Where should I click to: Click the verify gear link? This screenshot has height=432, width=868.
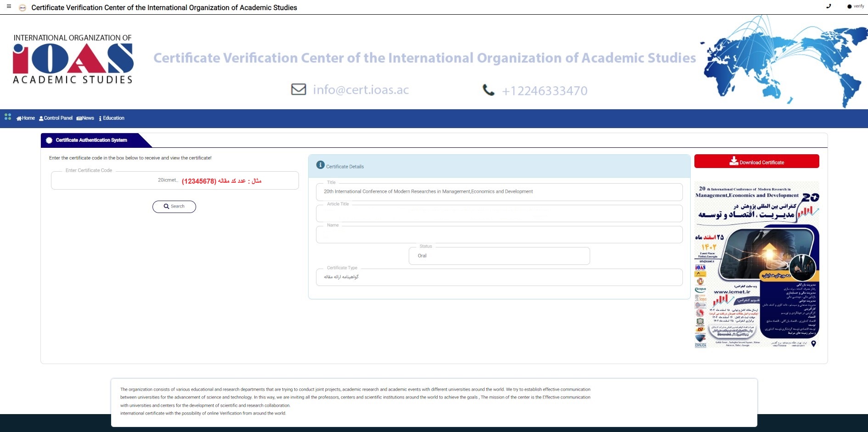[x=856, y=6]
